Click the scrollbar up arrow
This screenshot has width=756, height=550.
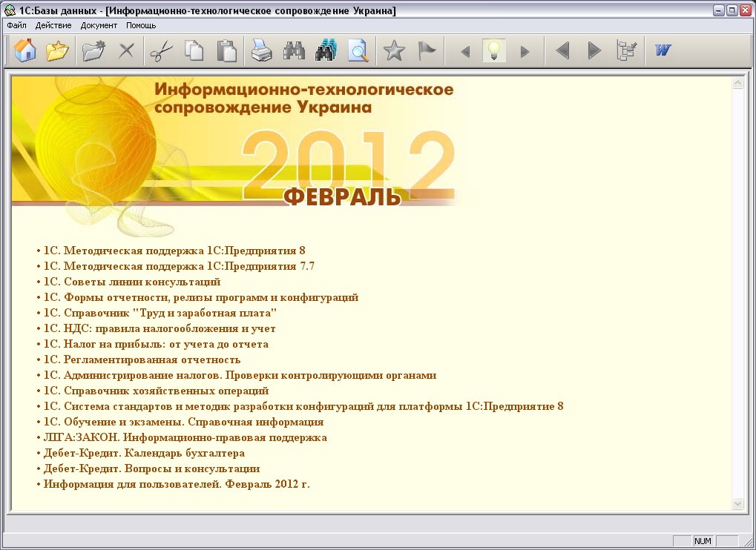click(x=737, y=83)
